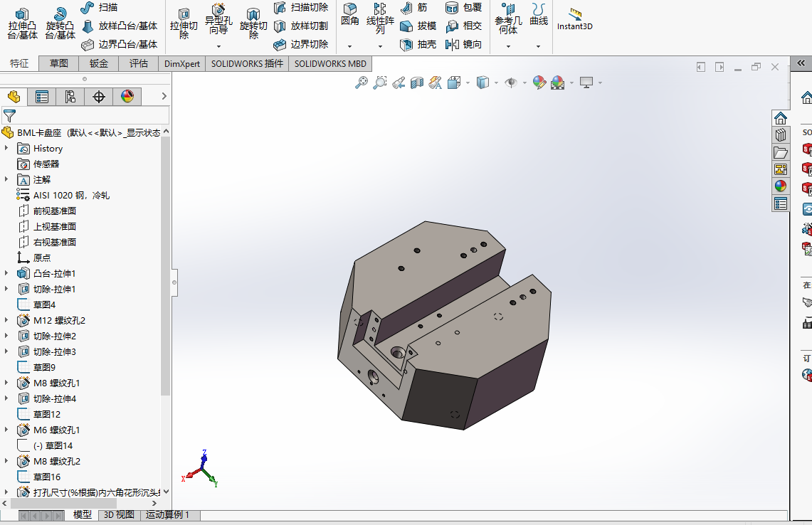This screenshot has width=812, height=525.
Task: Toggle the Instant3D mode button
Action: [574, 20]
